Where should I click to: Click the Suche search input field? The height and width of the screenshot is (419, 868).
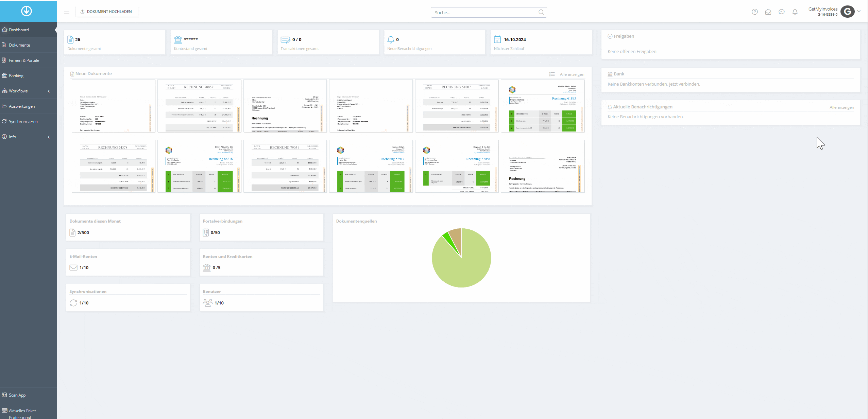[489, 13]
